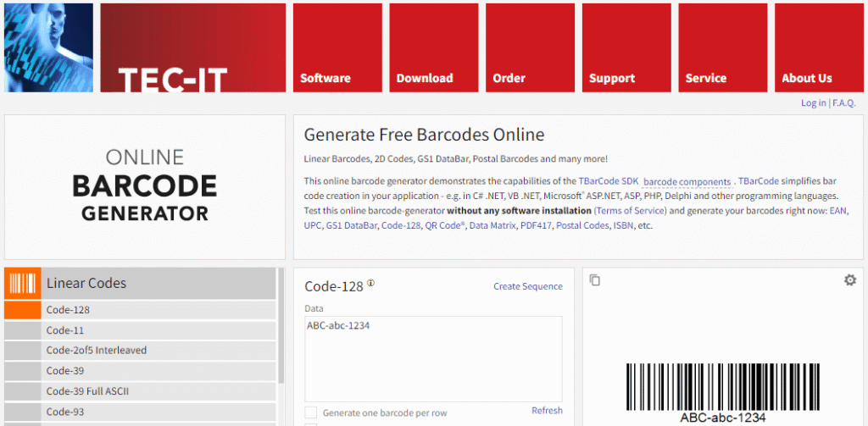This screenshot has width=868, height=426.
Task: Click the copy barcode icon
Action: pyautogui.click(x=595, y=280)
